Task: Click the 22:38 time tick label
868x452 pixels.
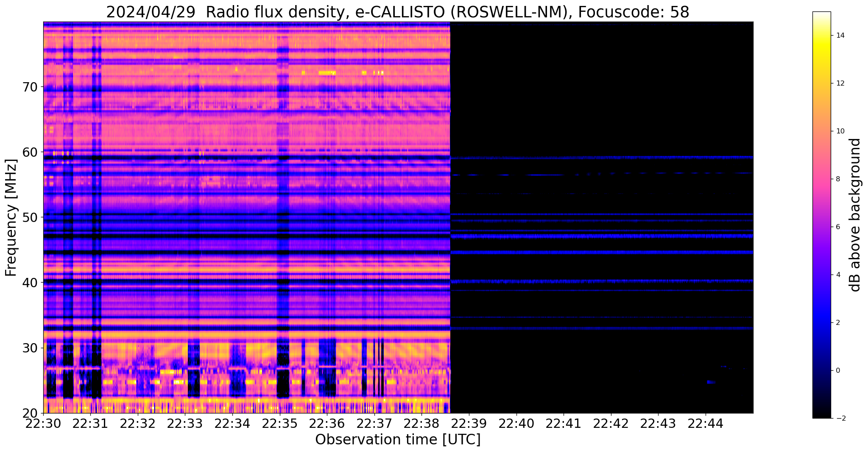Action: tap(421, 423)
